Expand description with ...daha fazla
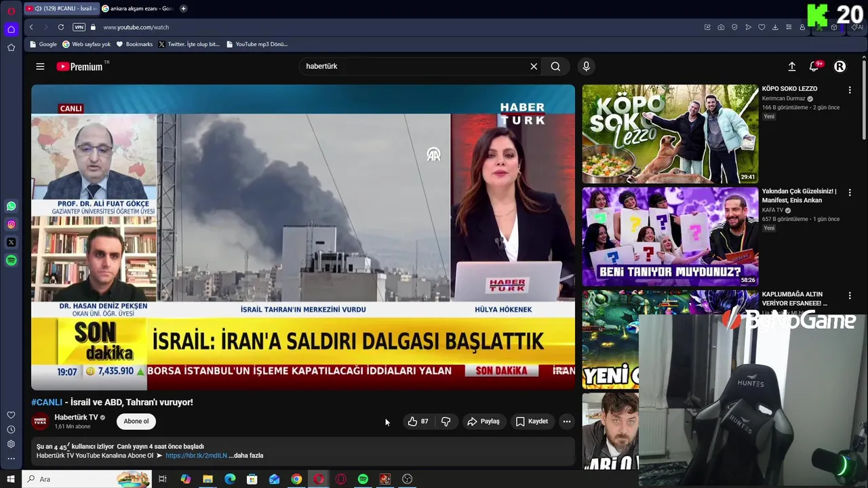Image resolution: width=868 pixels, height=488 pixels. [245, 455]
